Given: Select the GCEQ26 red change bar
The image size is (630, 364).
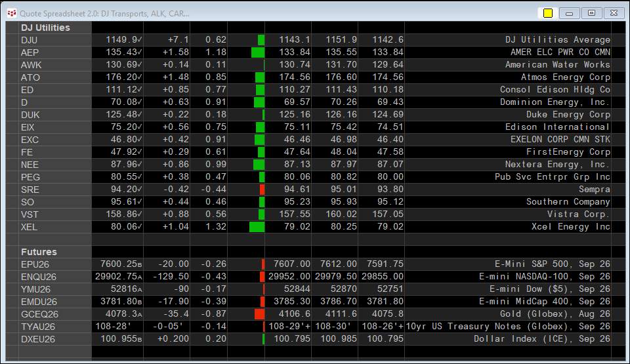Looking at the screenshot, I should 260,313.
